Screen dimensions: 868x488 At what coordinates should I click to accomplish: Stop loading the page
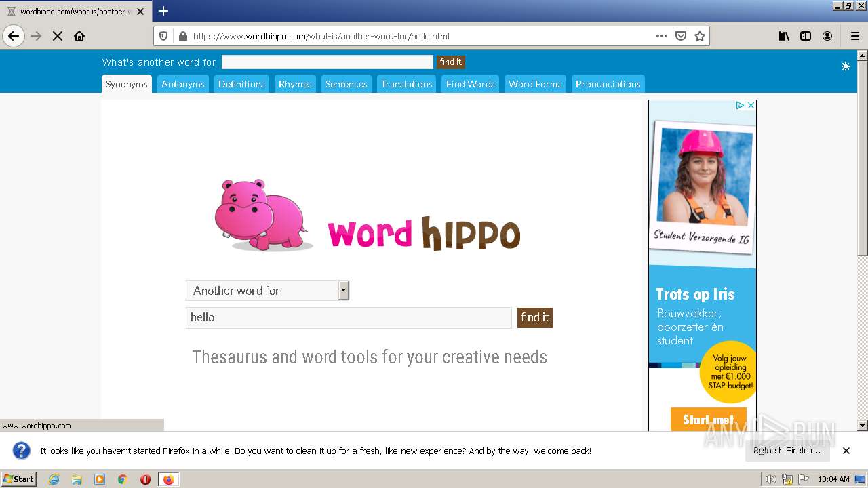point(58,36)
